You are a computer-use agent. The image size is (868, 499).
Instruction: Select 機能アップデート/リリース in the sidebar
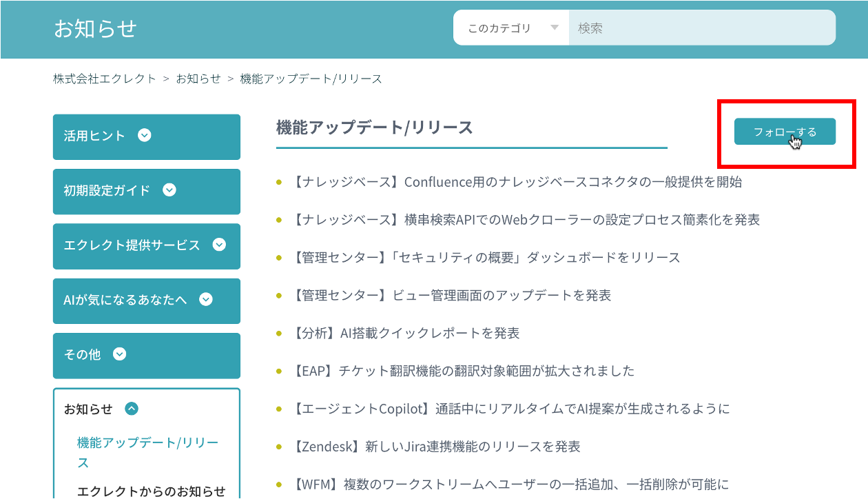click(x=147, y=452)
